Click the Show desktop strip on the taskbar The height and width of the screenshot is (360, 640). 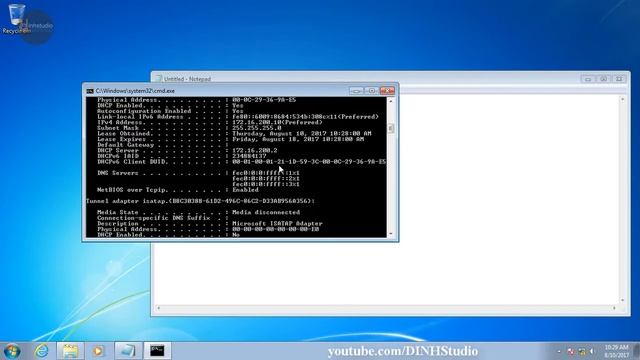636,351
